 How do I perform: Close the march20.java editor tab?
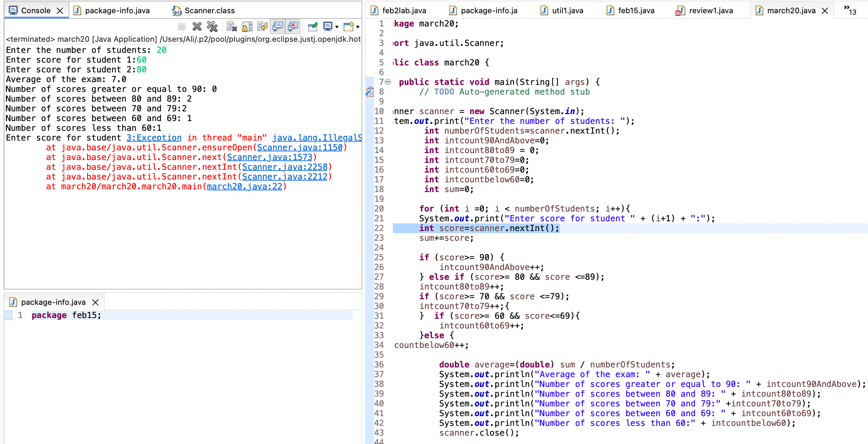click(x=825, y=11)
